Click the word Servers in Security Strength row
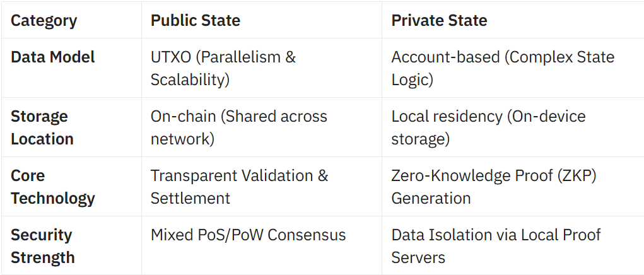 pos(418,258)
